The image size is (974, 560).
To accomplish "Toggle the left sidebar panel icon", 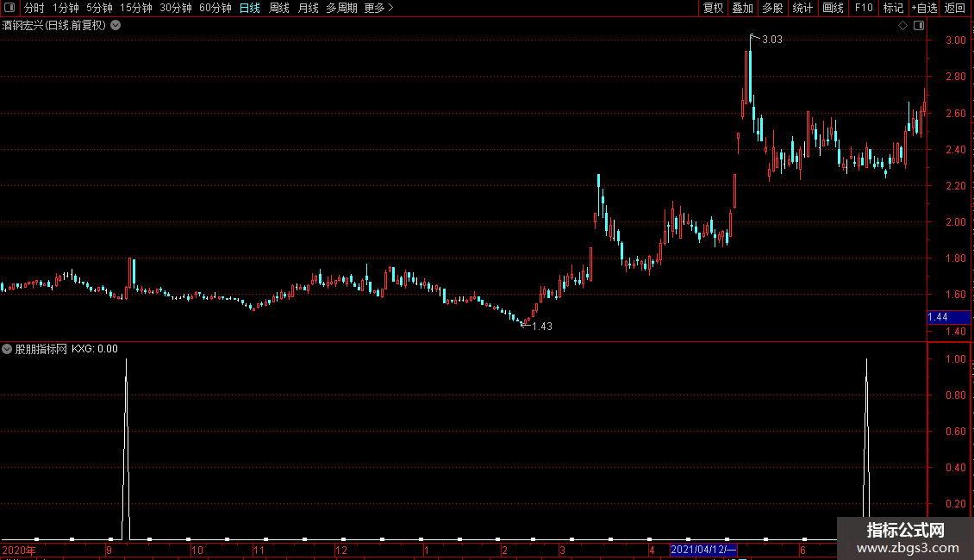I will pos(9,8).
